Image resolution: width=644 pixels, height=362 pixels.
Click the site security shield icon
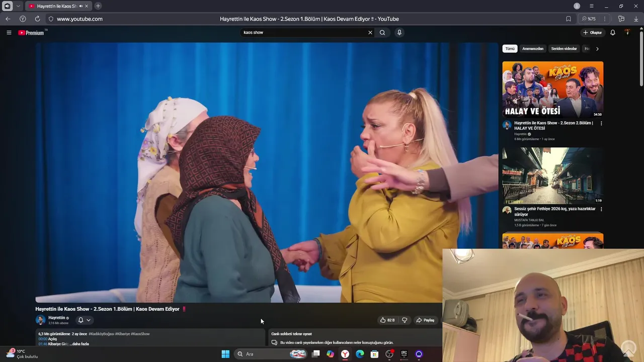51,19
